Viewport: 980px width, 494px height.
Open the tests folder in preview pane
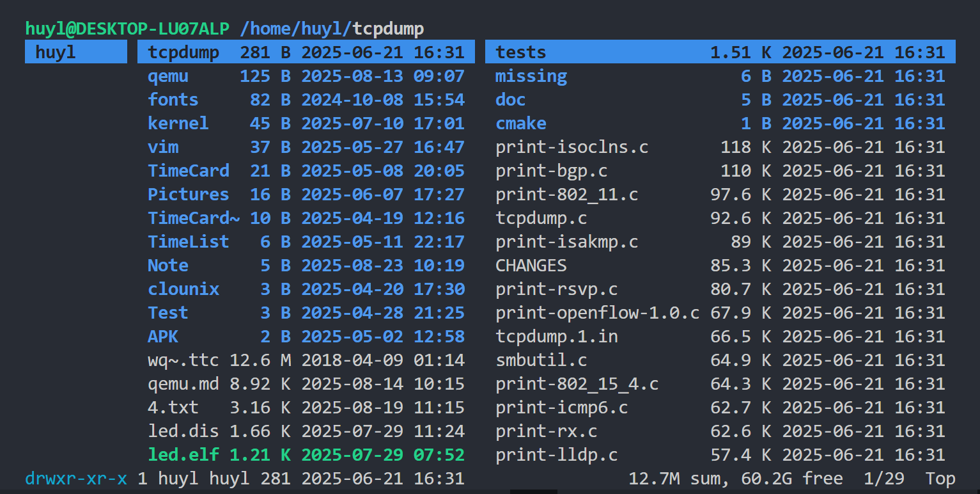point(720,52)
